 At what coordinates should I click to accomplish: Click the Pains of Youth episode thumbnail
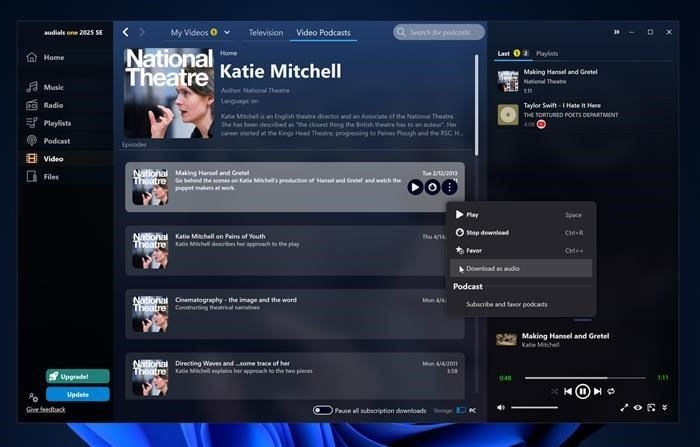[x=150, y=251]
